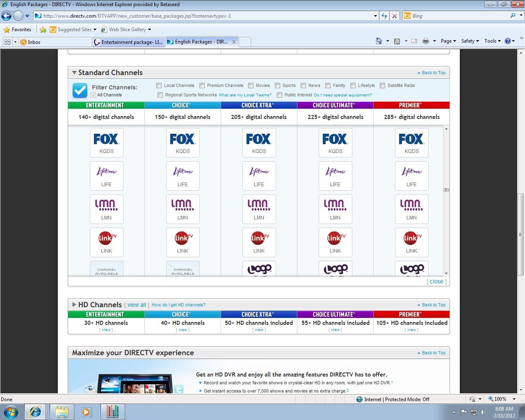Viewport: 525px width, 420px height.
Task: Click 'What are my Local Teams?' link
Action: pyautogui.click(x=245, y=95)
